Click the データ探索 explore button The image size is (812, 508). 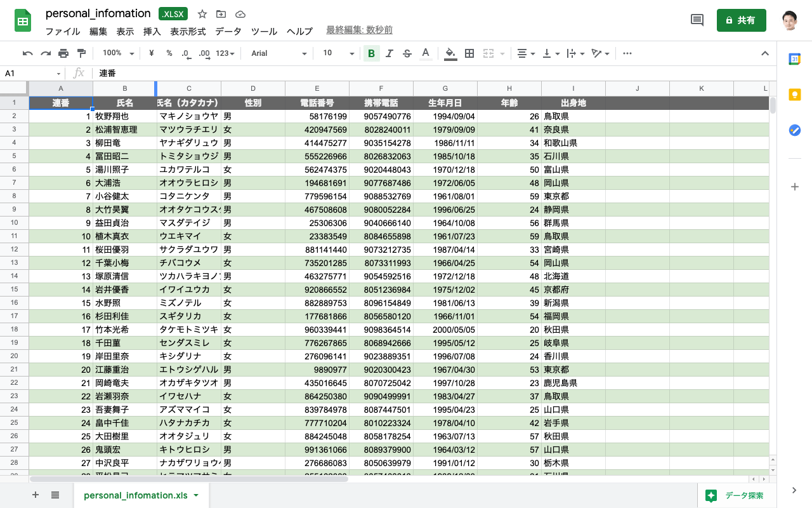click(x=737, y=495)
